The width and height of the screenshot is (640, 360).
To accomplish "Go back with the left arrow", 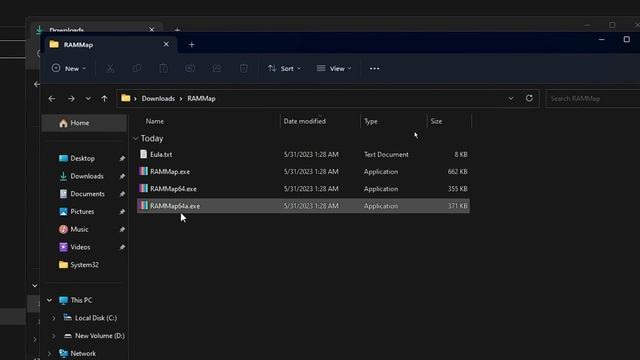I will pos(52,99).
